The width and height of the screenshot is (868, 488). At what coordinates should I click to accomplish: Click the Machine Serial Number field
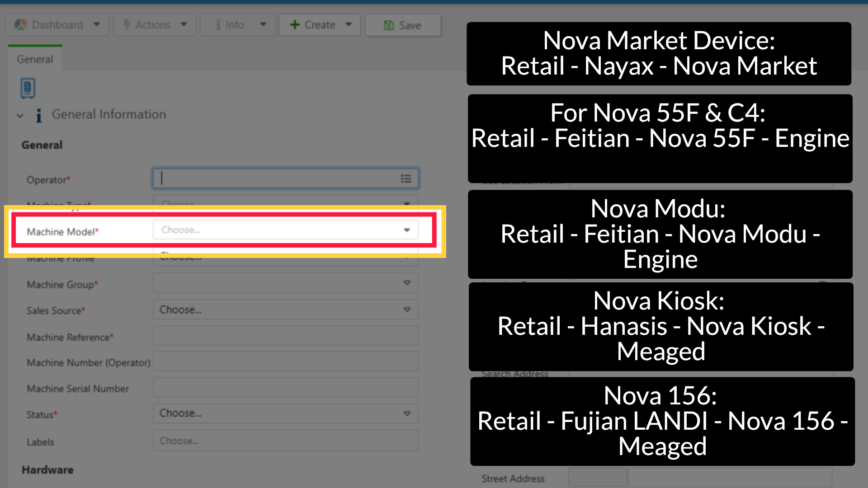286,388
